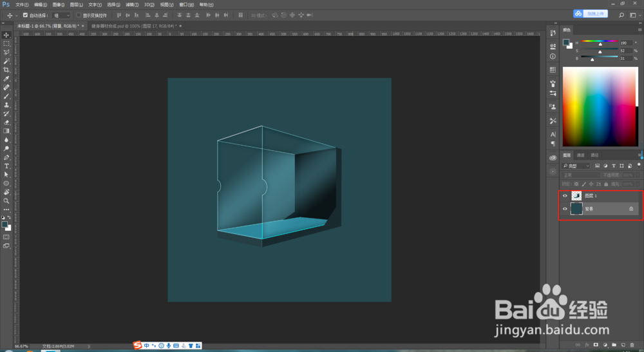Hide the 背景 layer eye icon
This screenshot has width=644, height=352.
(565, 209)
